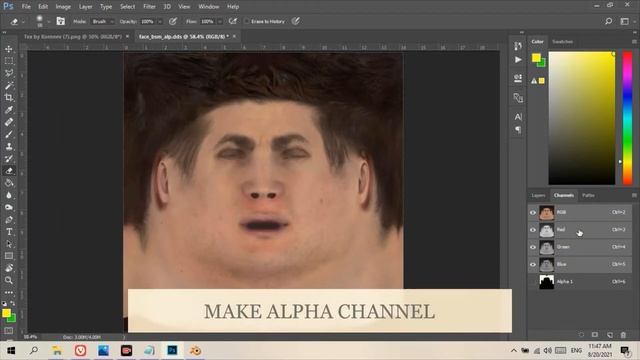Open the Actions panel play icon
The image size is (640, 360).
pyautogui.click(x=518, y=60)
